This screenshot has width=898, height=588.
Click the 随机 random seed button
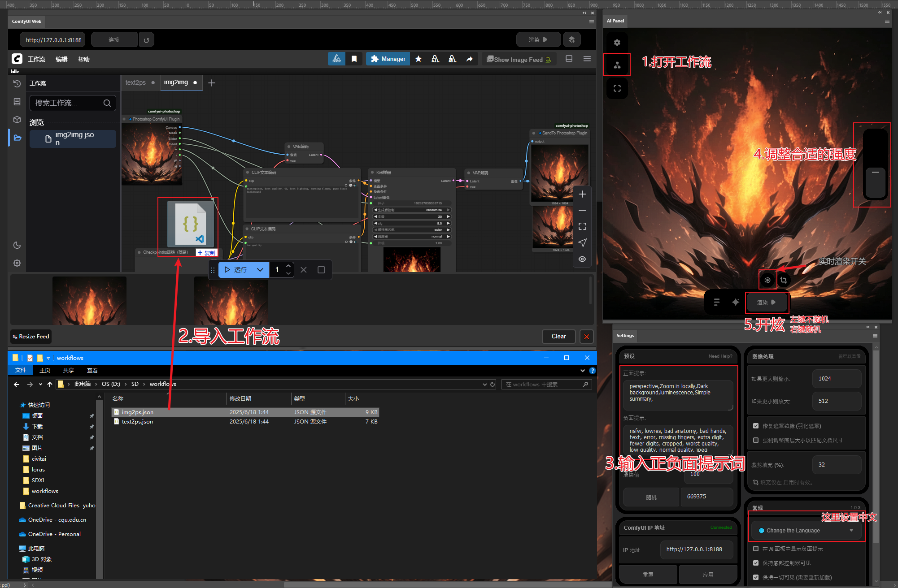[651, 497]
